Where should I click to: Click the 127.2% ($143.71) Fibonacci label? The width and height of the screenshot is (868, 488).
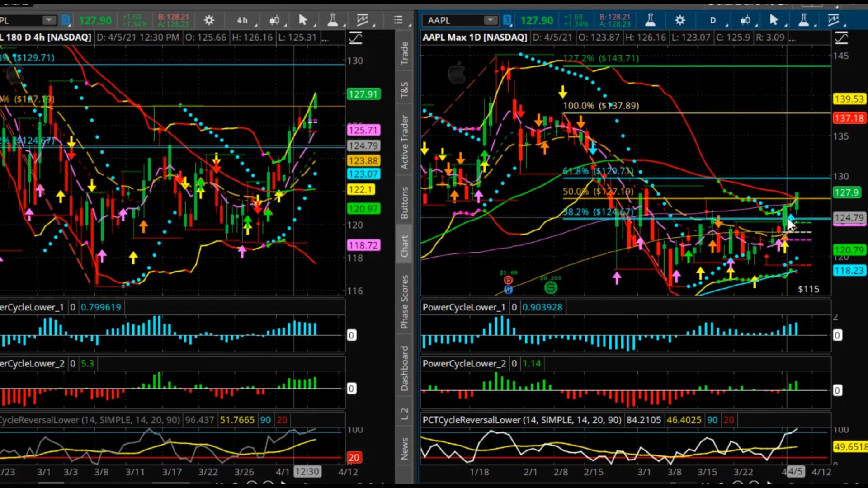601,58
